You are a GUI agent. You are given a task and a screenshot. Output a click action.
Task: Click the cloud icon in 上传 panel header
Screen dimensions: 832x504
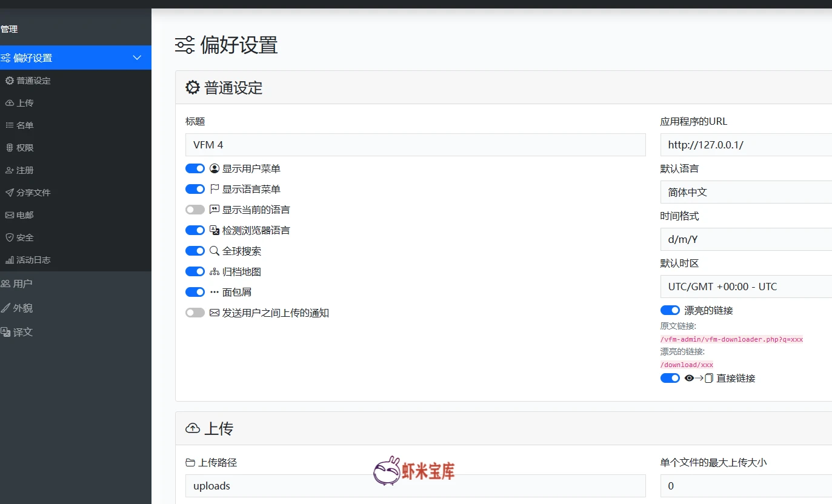click(x=193, y=429)
